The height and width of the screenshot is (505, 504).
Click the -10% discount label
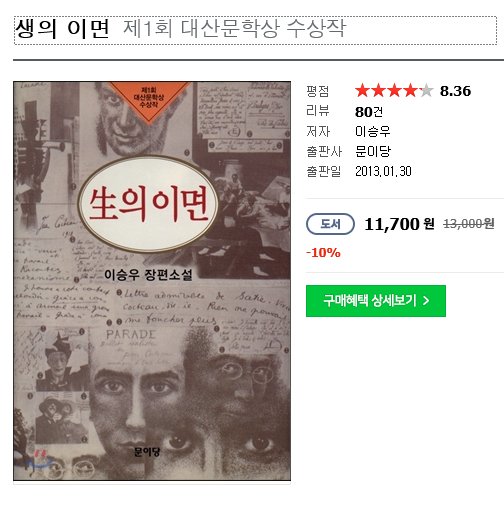tap(323, 253)
